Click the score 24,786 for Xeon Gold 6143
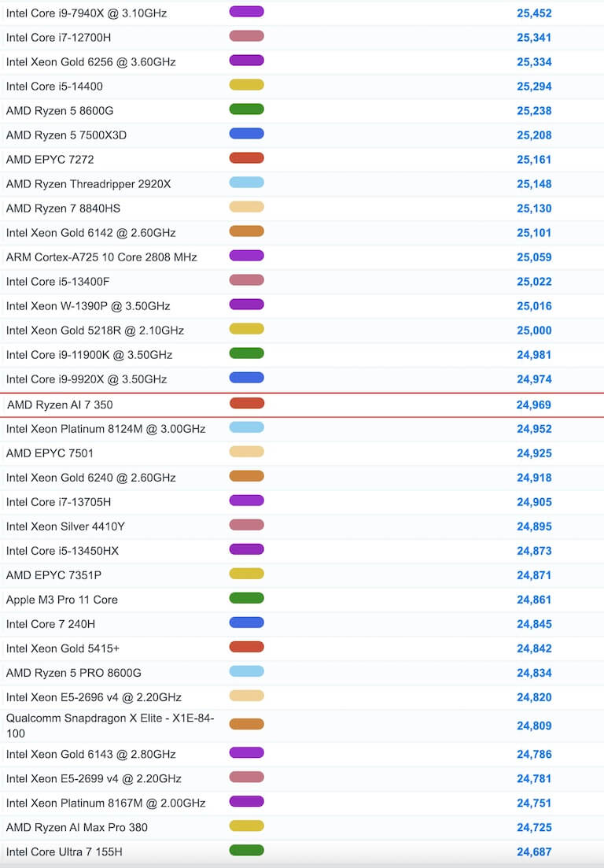The width and height of the screenshot is (604, 868). 534,754
